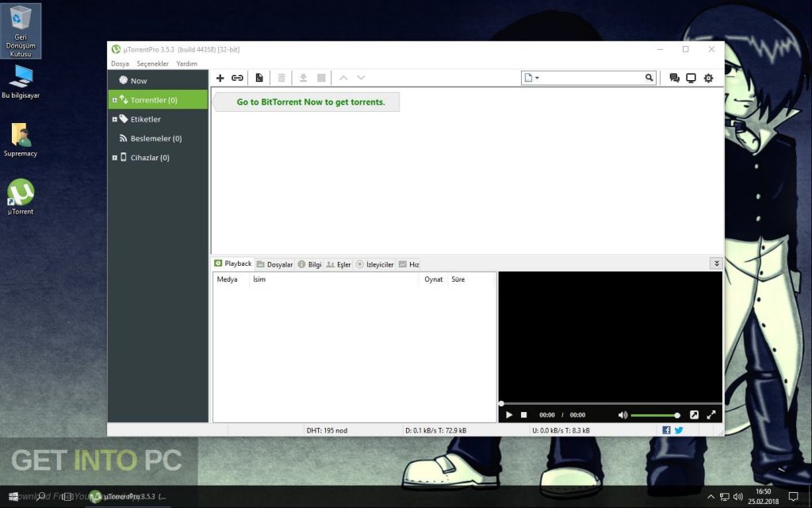Viewport: 812px width, 508px height.
Task: Click the Stop torrent square icon
Action: (322, 78)
